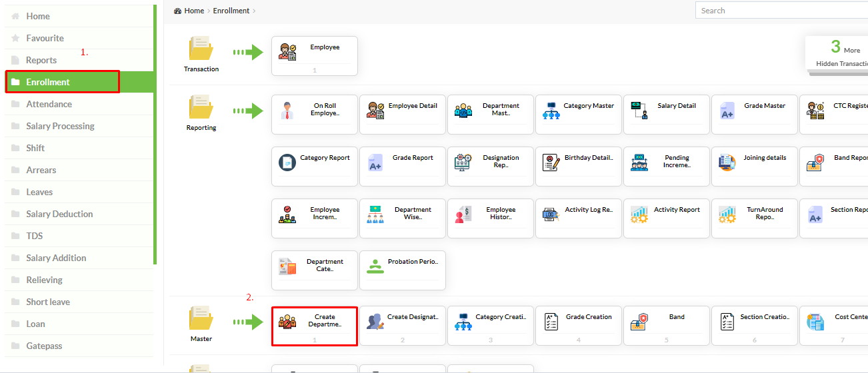Screen dimensions: 868x373
Task: Open Attendance module in sidebar
Action: pos(79,104)
